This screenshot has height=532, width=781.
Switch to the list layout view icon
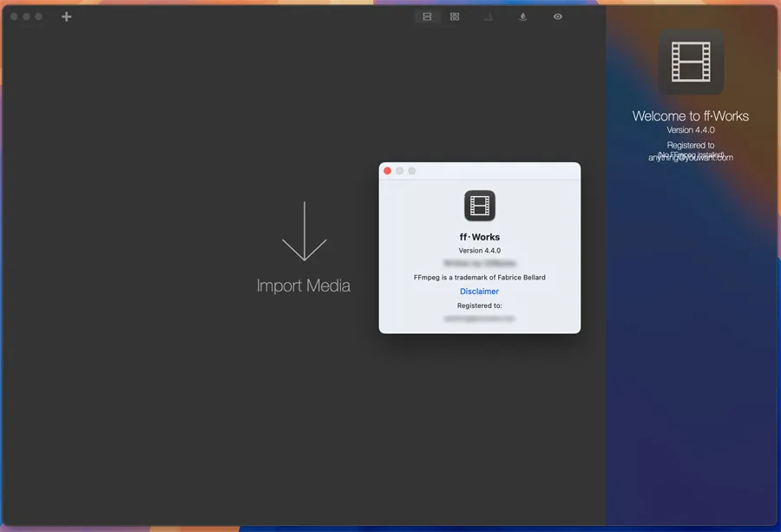(427, 16)
